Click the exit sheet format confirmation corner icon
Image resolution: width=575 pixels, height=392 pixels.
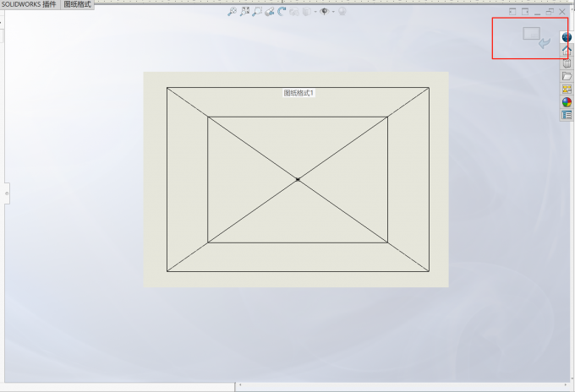tap(536, 38)
